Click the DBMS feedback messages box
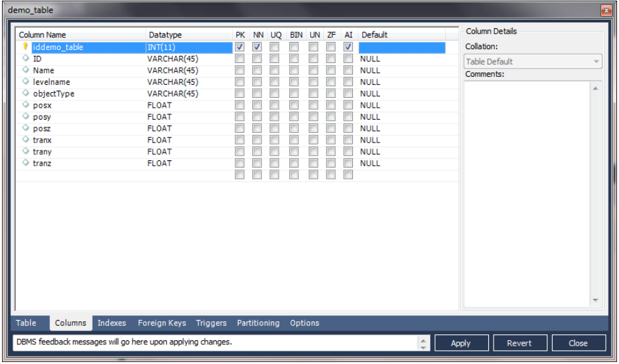Viewport: 619px width, 364px height. click(x=216, y=343)
